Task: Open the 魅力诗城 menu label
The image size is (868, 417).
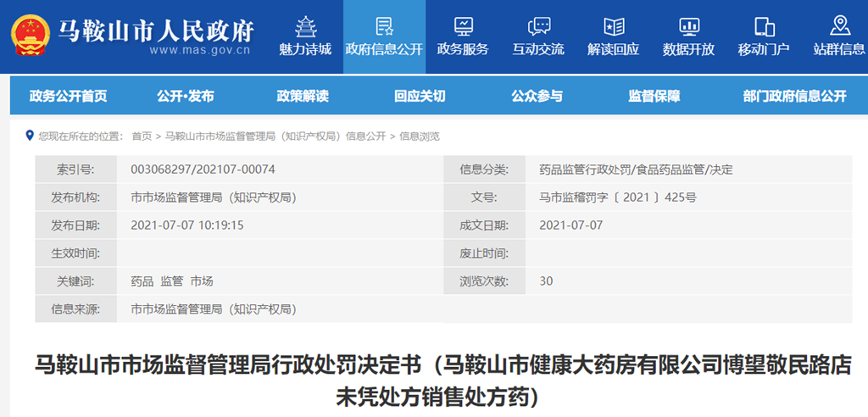Action: 305,49
